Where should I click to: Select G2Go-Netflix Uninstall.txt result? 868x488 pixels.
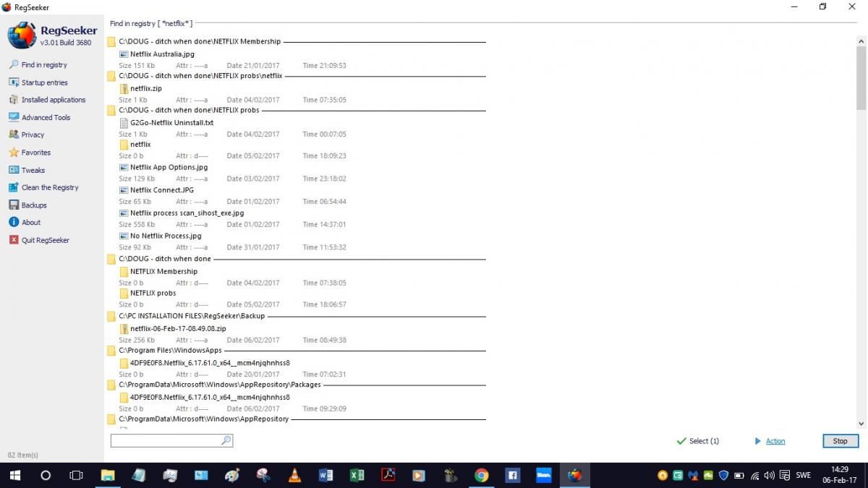[172, 123]
